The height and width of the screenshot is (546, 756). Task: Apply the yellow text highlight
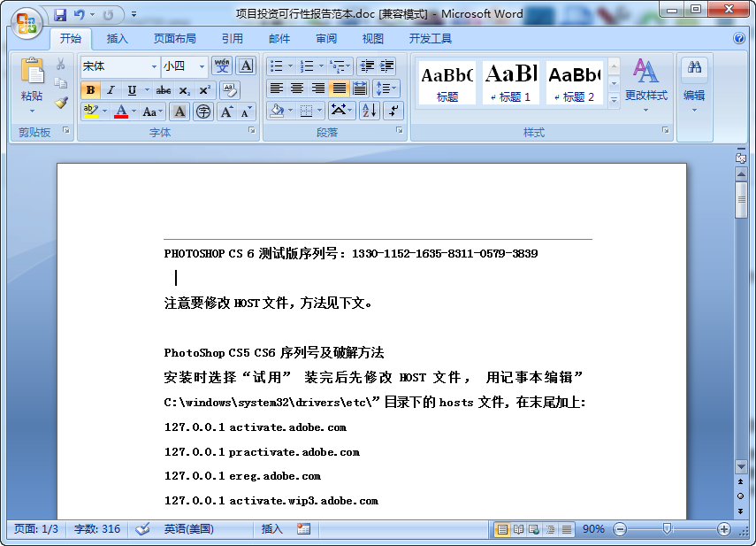tap(91, 112)
